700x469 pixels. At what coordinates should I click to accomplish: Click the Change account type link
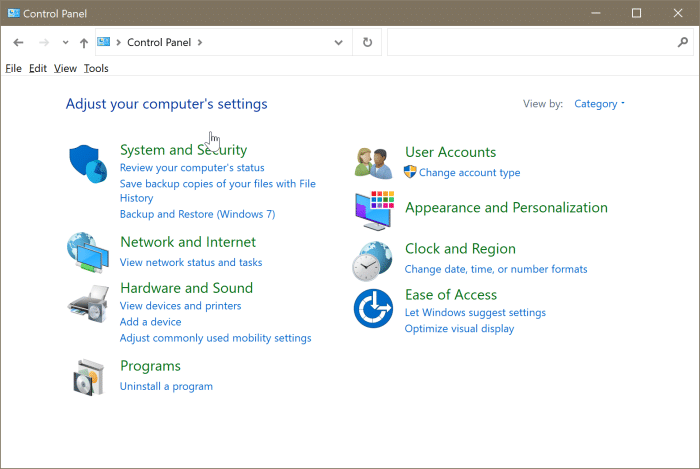tap(470, 172)
